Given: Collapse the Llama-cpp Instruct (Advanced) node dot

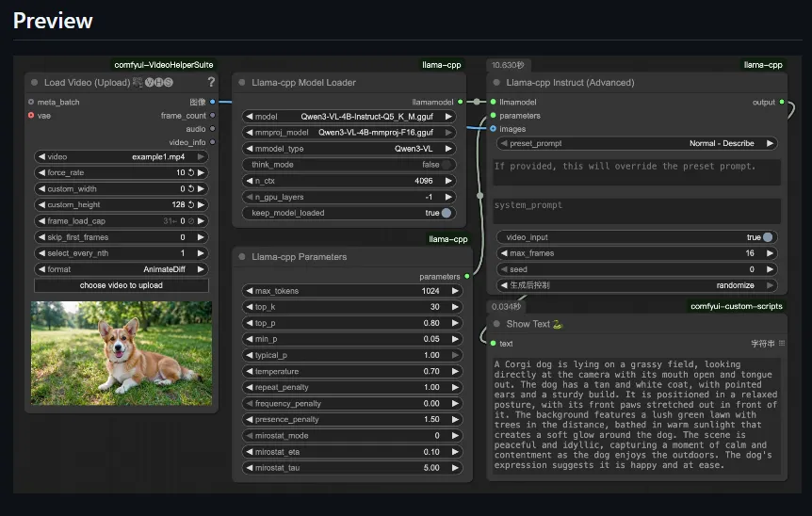Looking at the screenshot, I should click(496, 82).
